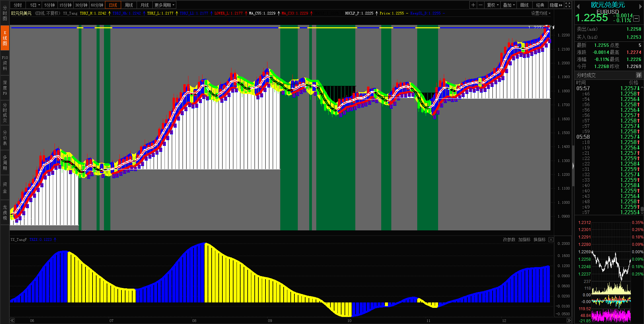Open 设置均线 moving average settings
Viewport: 644px width, 324px height.
(x=541, y=13)
